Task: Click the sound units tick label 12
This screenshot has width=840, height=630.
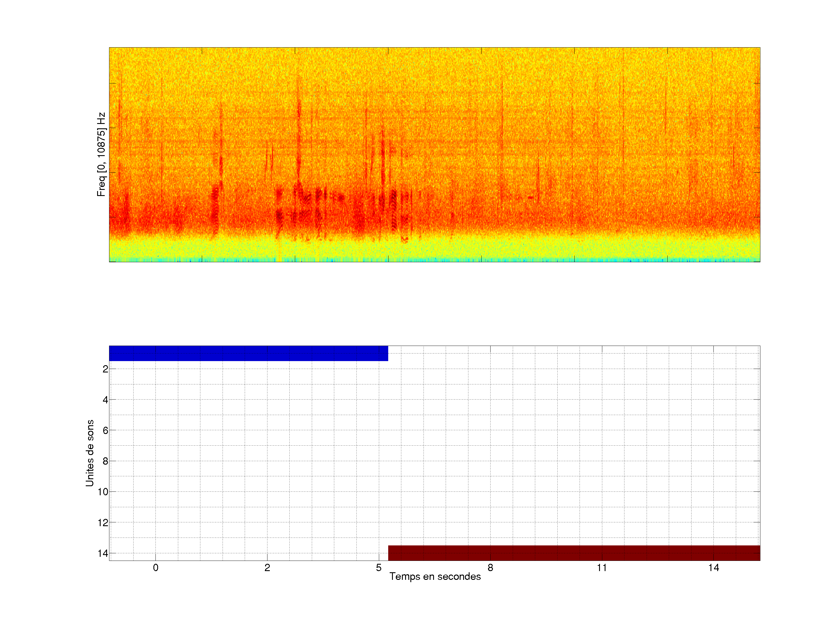Action: (x=103, y=523)
